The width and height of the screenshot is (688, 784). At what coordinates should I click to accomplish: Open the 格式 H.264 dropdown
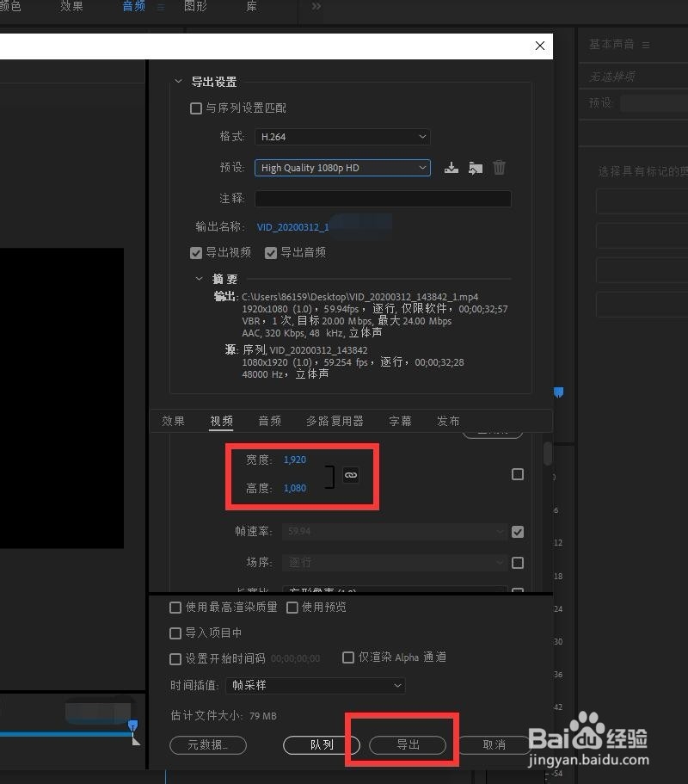[343, 137]
